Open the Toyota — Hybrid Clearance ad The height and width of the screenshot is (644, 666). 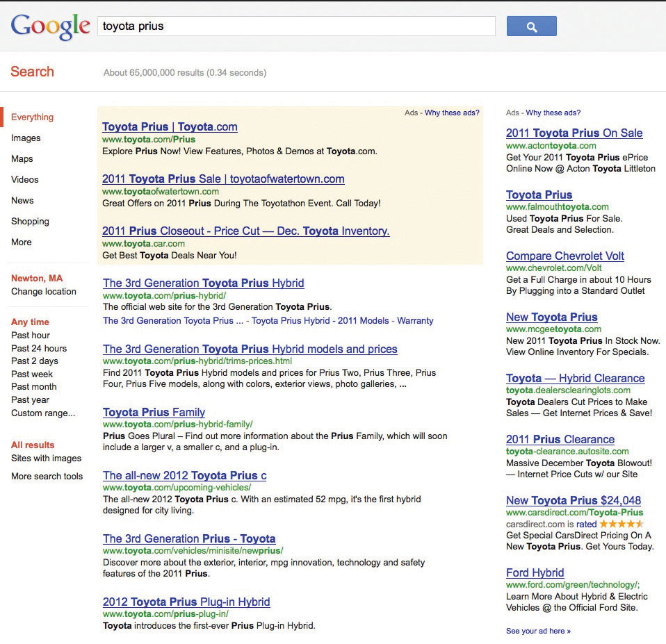pos(576,378)
